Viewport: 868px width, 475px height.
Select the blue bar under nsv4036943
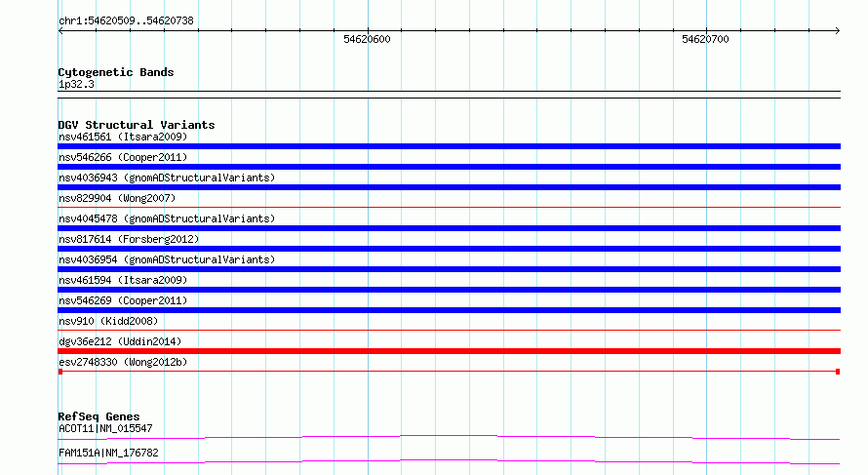[x=449, y=187]
